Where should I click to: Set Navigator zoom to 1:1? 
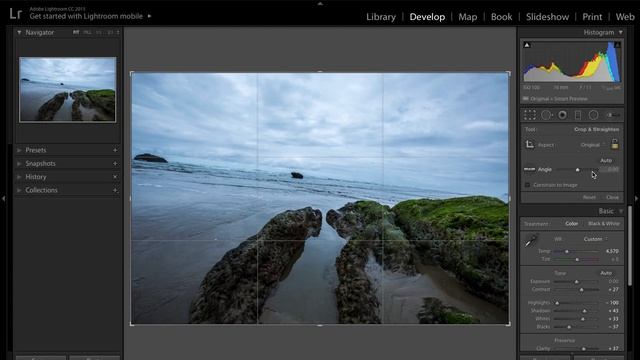pos(99,32)
